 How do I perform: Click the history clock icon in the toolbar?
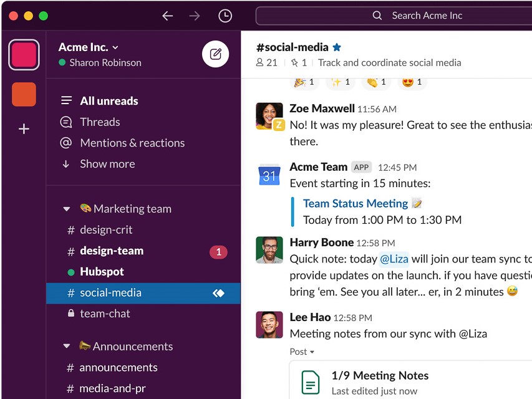(x=225, y=16)
